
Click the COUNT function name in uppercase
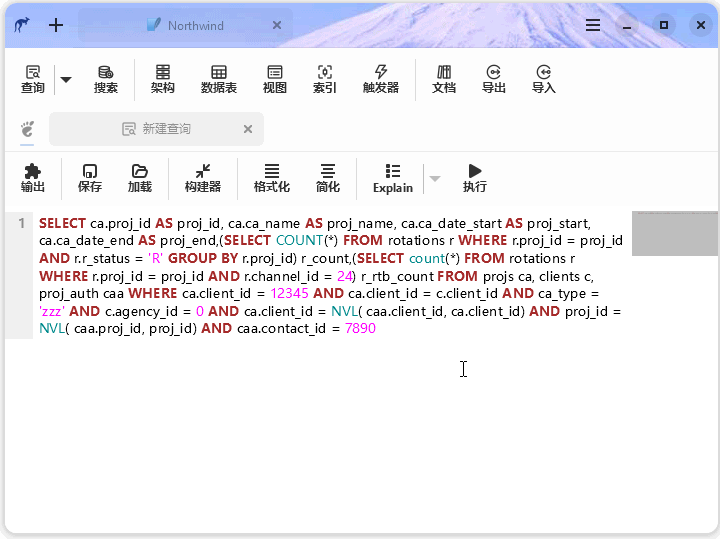tap(299, 241)
